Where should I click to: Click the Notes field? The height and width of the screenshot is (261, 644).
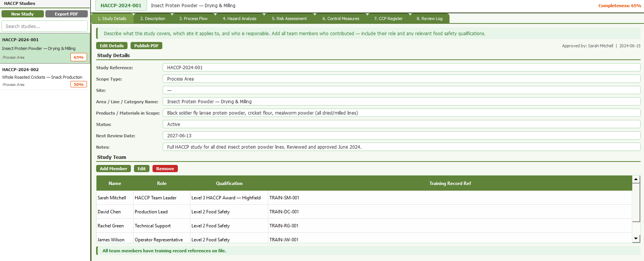pyautogui.click(x=401, y=147)
